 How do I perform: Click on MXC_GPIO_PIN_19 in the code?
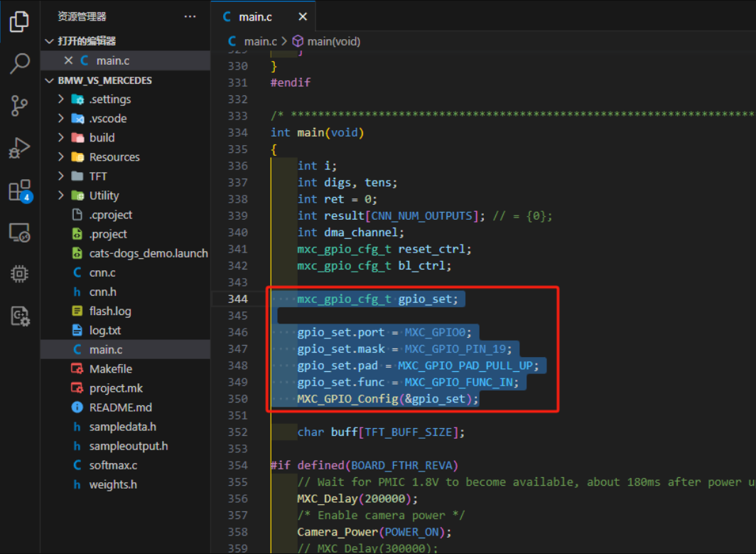tap(455, 349)
